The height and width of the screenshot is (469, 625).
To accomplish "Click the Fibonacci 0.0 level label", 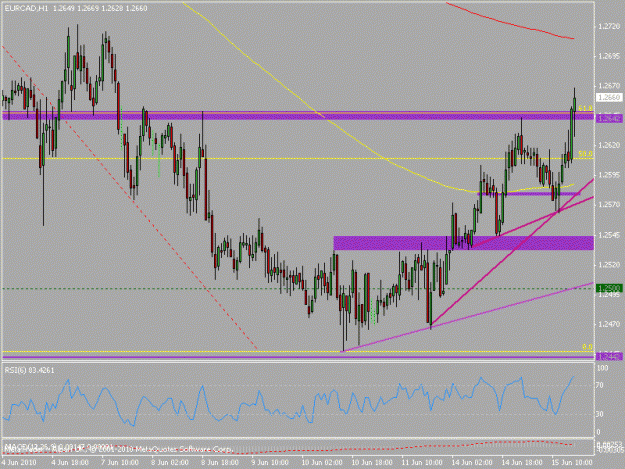I will coord(588,347).
